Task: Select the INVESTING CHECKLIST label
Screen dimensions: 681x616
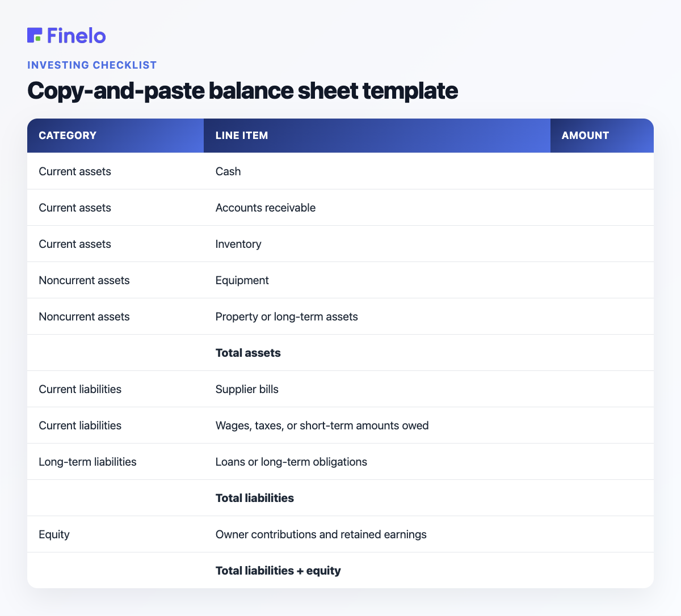Action: click(92, 65)
